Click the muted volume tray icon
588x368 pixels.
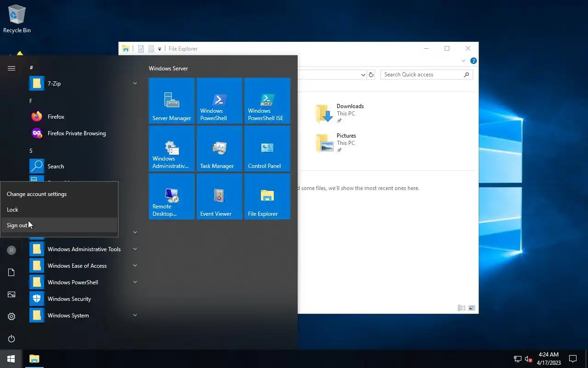(529, 359)
